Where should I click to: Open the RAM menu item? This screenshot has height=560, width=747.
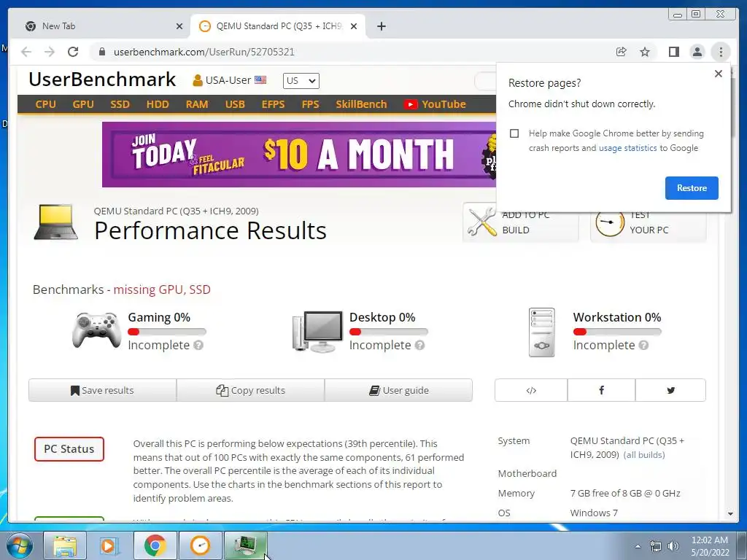click(197, 104)
